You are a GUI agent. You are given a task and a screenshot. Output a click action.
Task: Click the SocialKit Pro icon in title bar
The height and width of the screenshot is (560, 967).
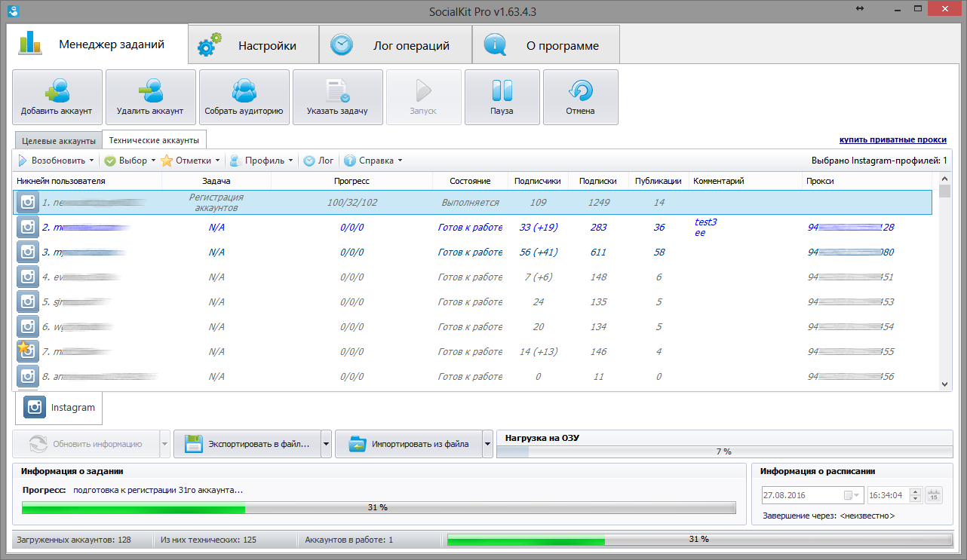[14, 11]
